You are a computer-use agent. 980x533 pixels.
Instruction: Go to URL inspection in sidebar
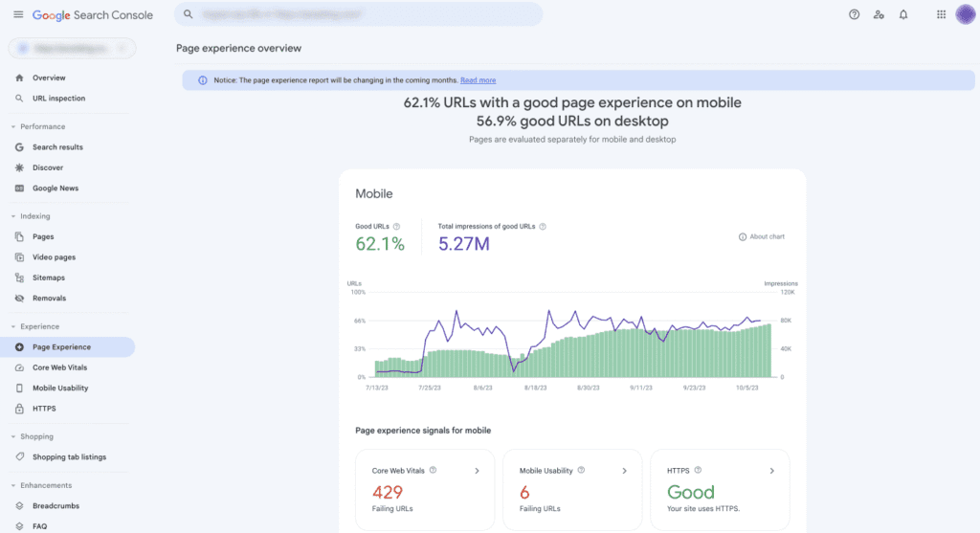(58, 98)
